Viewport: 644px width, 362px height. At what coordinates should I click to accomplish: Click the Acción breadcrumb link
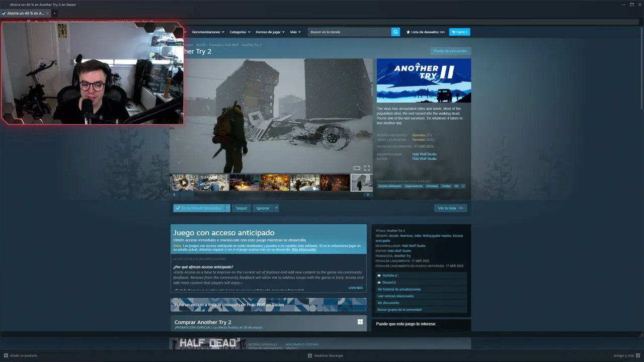201,45
